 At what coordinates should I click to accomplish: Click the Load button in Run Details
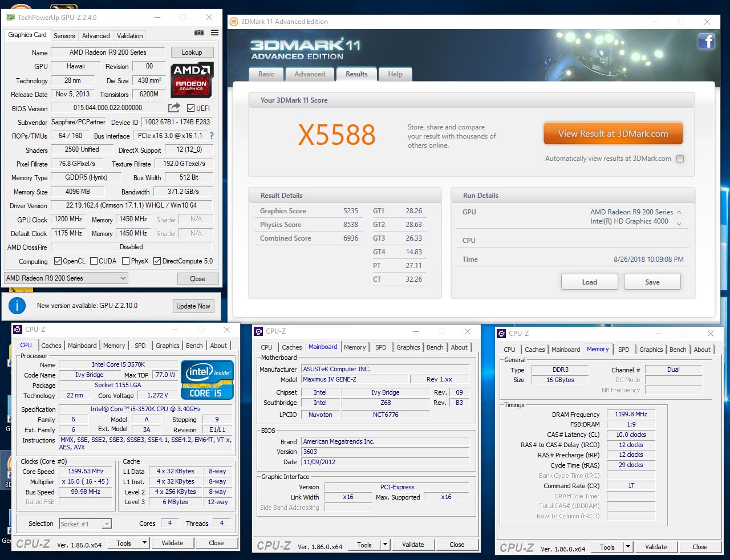[590, 282]
